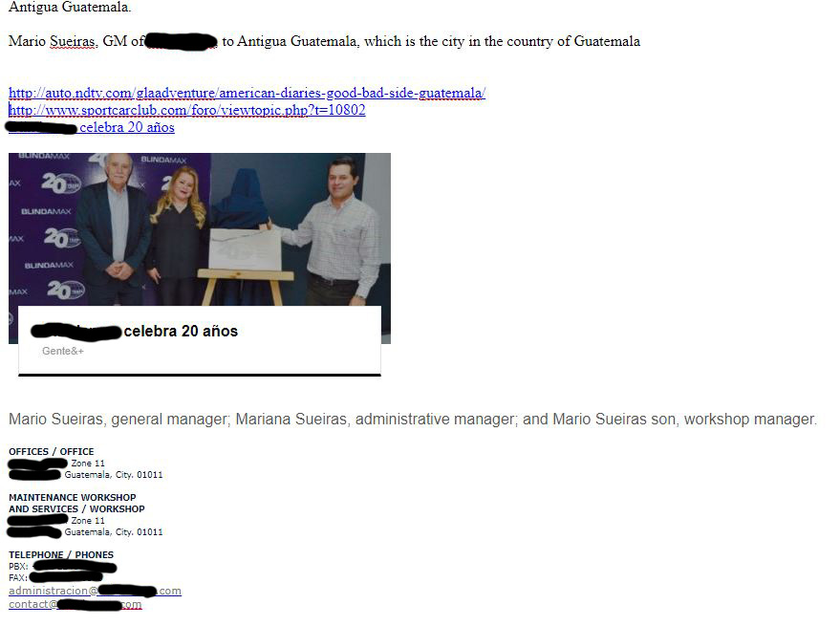The image size is (840, 626).
Task: Click the anniversary photo with the easel
Action: pos(200,229)
